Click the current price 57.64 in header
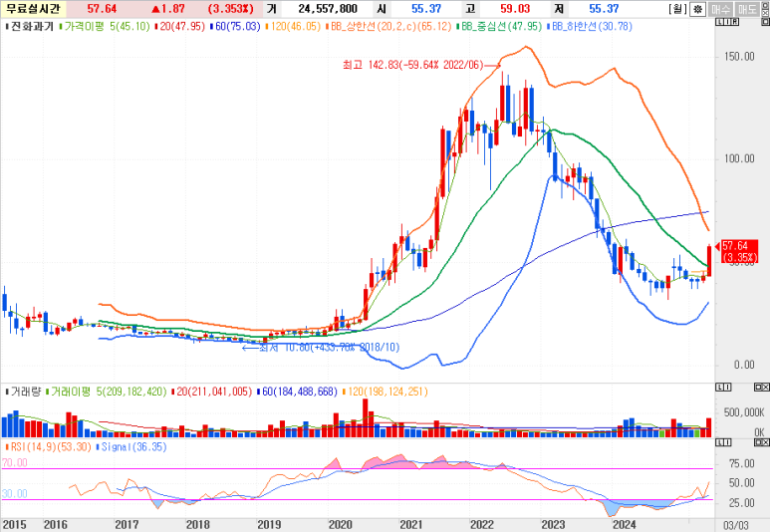This screenshot has height=532, width=770. click(x=102, y=9)
